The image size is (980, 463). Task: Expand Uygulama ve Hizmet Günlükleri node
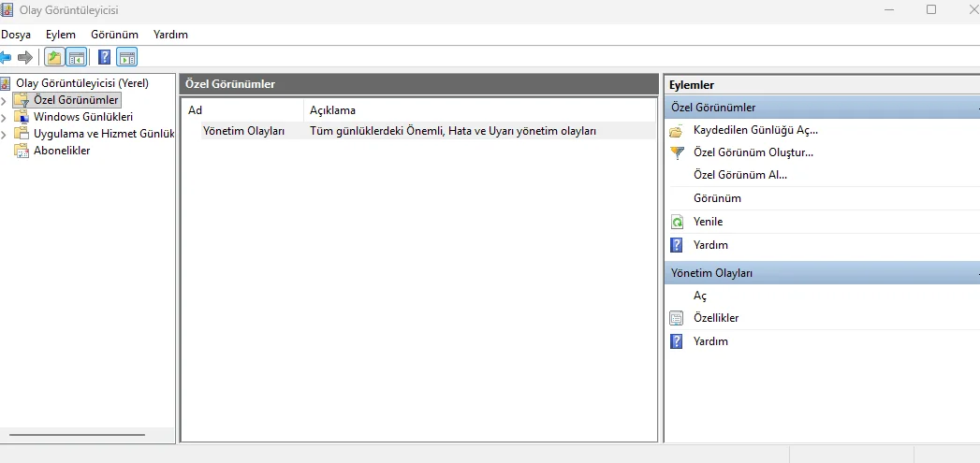click(x=4, y=134)
